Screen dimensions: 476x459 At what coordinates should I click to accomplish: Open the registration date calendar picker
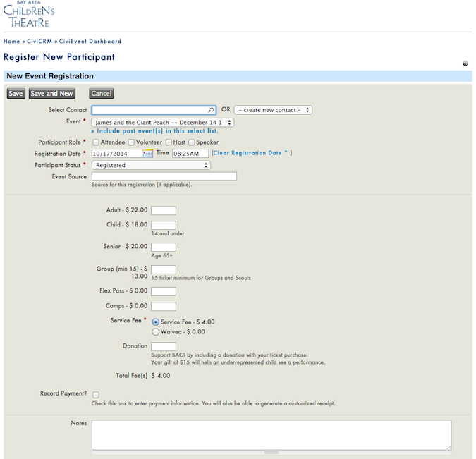[x=147, y=154]
